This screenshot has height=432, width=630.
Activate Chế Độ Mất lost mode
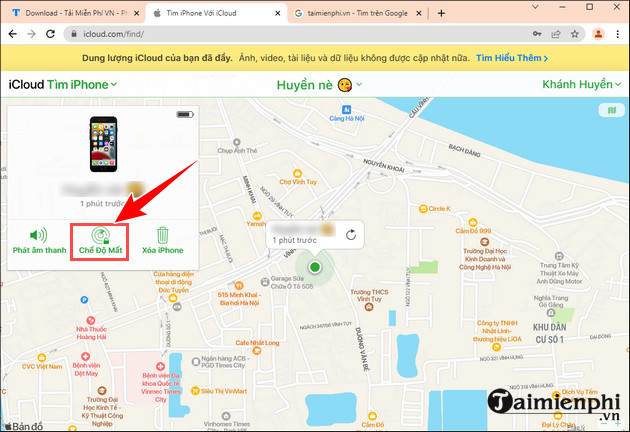(x=100, y=242)
